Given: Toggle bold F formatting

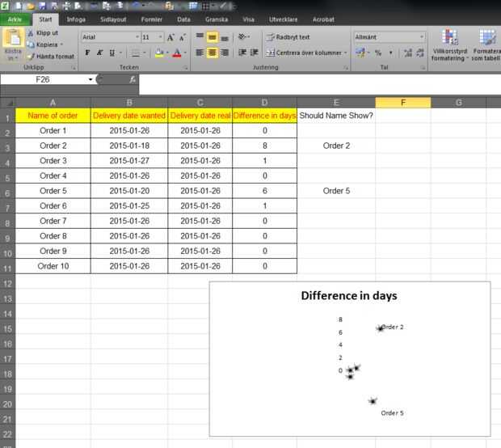Looking at the screenshot, I should pos(87,53).
